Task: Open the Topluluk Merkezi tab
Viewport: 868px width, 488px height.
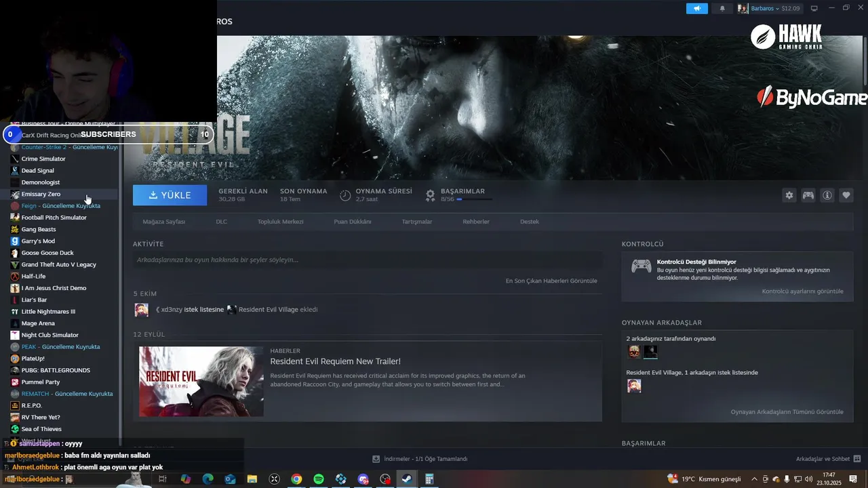Action: [280, 222]
